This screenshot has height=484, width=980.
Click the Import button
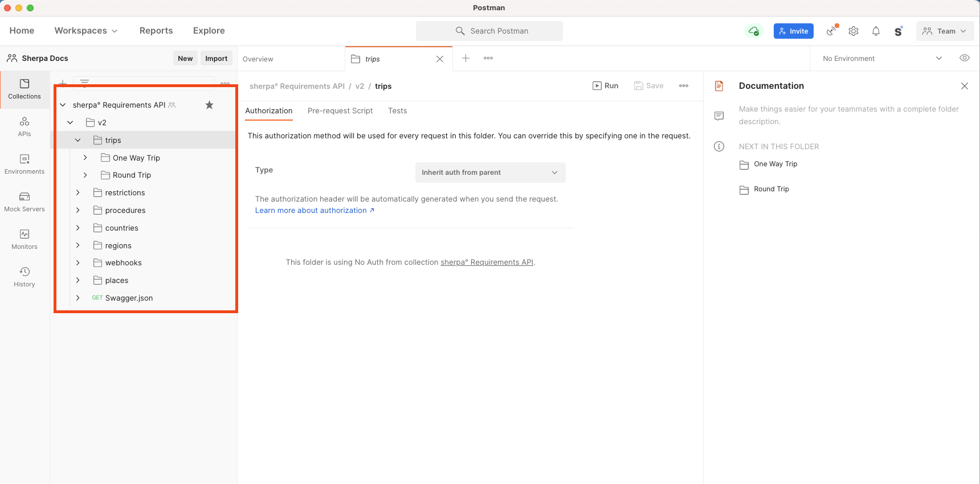(x=217, y=58)
